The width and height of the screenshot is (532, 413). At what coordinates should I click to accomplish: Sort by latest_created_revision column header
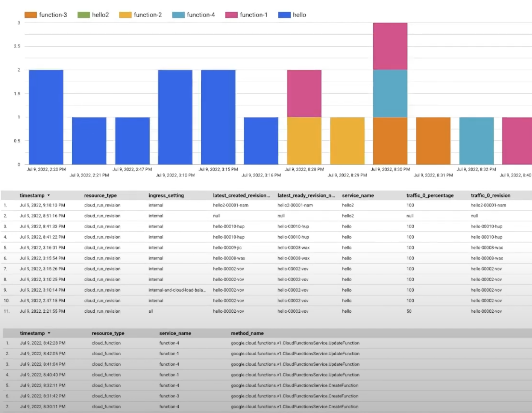[x=241, y=195]
